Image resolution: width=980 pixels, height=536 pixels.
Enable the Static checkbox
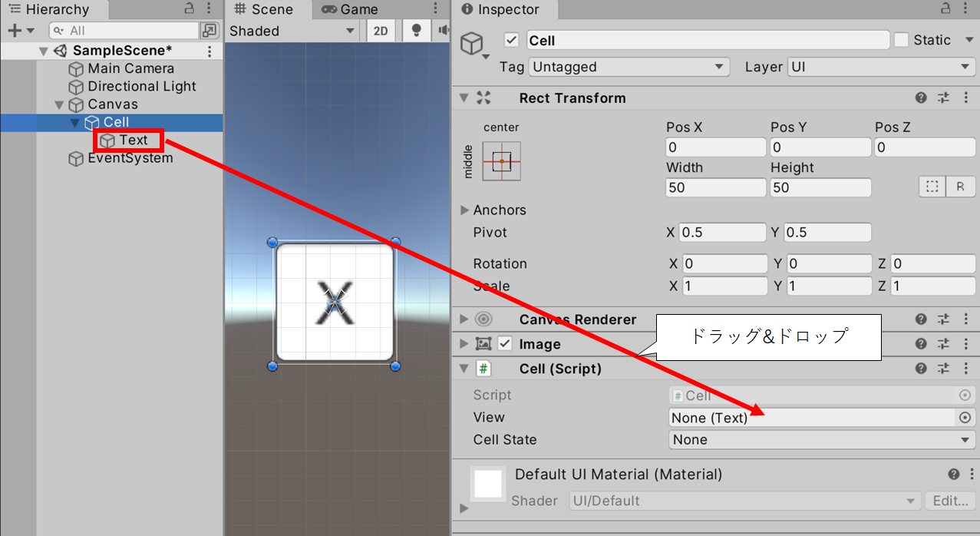(x=902, y=40)
